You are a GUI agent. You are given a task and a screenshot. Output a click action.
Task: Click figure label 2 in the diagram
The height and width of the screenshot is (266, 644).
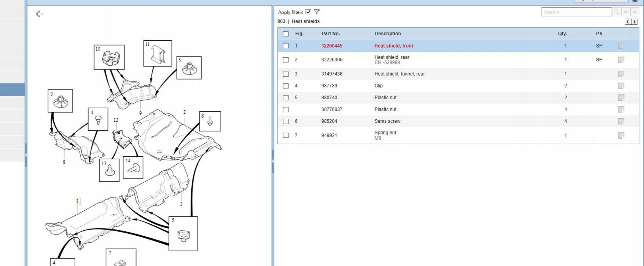point(184,112)
